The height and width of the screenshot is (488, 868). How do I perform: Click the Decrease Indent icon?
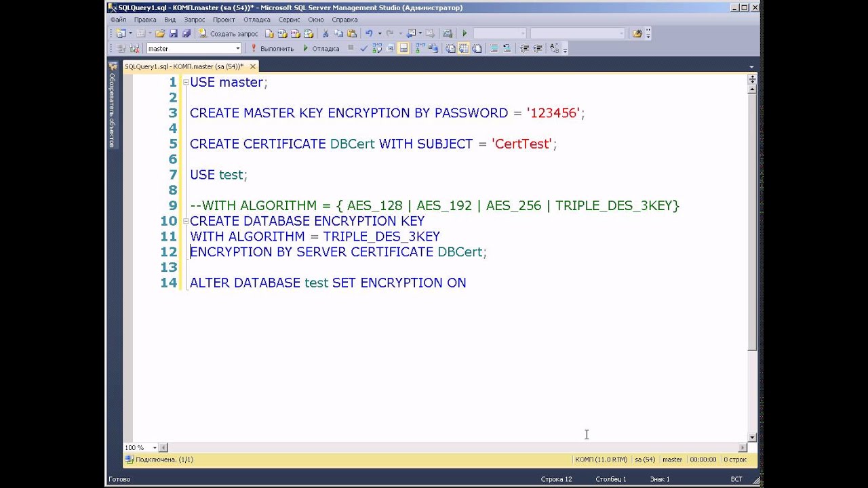point(524,48)
